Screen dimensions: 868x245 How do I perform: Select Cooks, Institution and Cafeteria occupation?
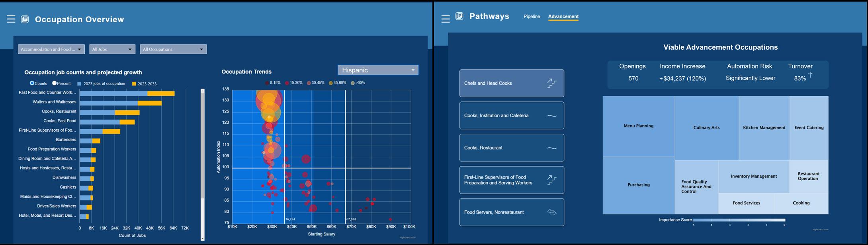click(512, 115)
